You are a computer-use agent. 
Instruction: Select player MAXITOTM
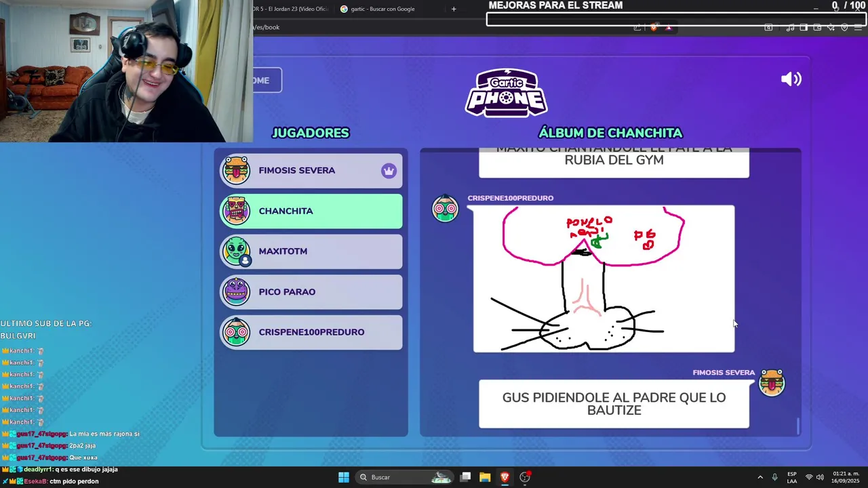(311, 251)
